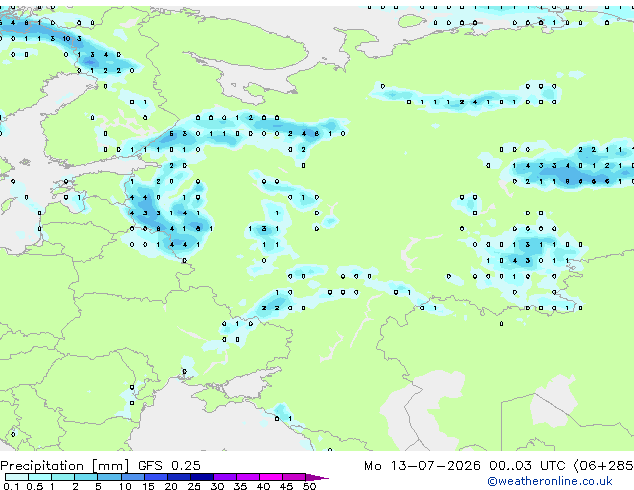Click the '0.1' legend scale label
The image size is (634, 490).
pos(11,486)
